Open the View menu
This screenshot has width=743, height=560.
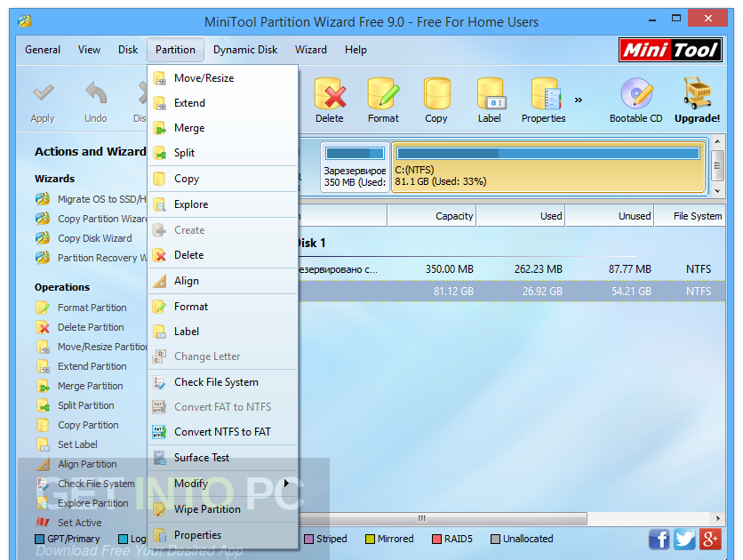(x=89, y=50)
